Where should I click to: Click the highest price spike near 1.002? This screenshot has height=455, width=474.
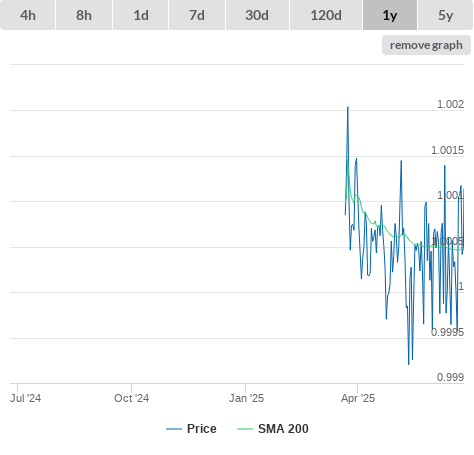click(x=348, y=107)
